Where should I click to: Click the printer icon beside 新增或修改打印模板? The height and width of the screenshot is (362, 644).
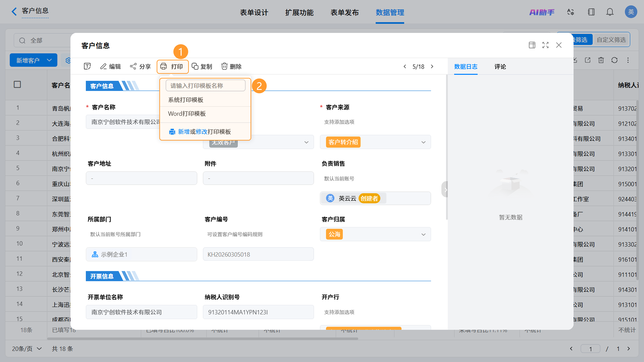pyautogui.click(x=172, y=132)
